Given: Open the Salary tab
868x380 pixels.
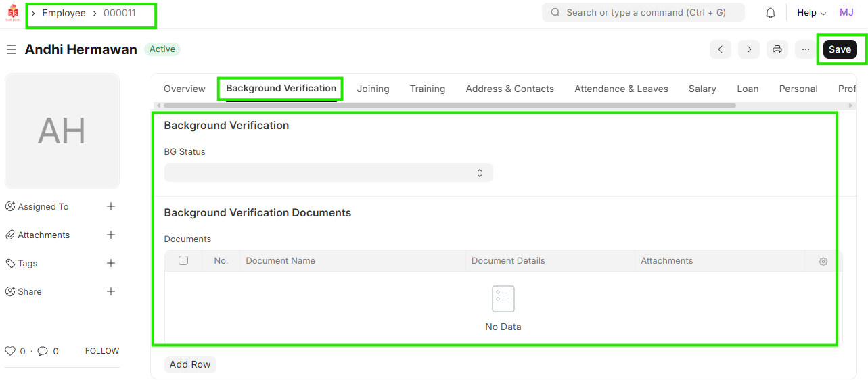Looking at the screenshot, I should (702, 89).
